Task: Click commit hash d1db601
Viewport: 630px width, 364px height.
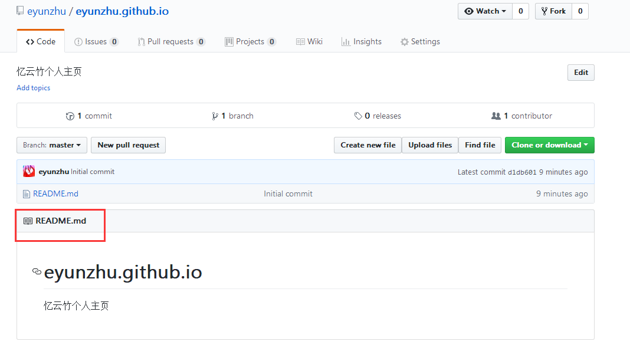Action: click(x=522, y=172)
